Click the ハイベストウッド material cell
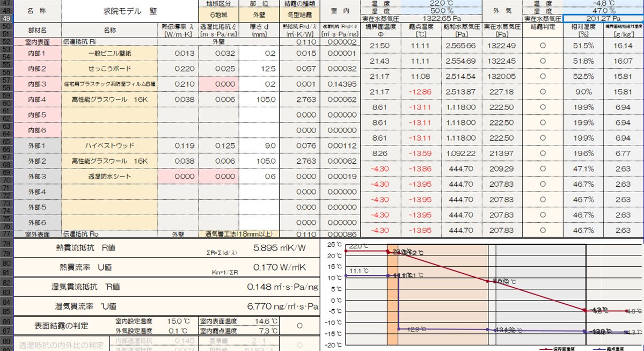Screen dimensions: 644x351 click(x=109, y=145)
